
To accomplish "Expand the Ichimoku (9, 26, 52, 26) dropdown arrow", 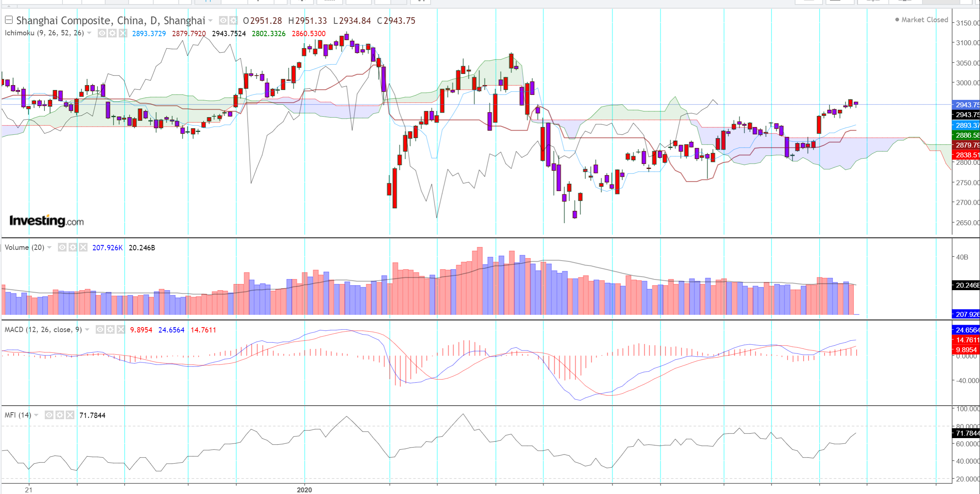I will coord(89,33).
